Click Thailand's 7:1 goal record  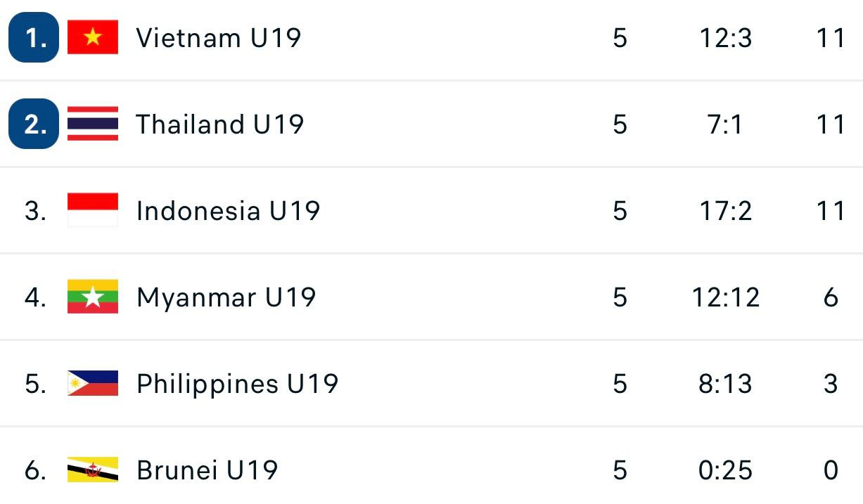725,124
